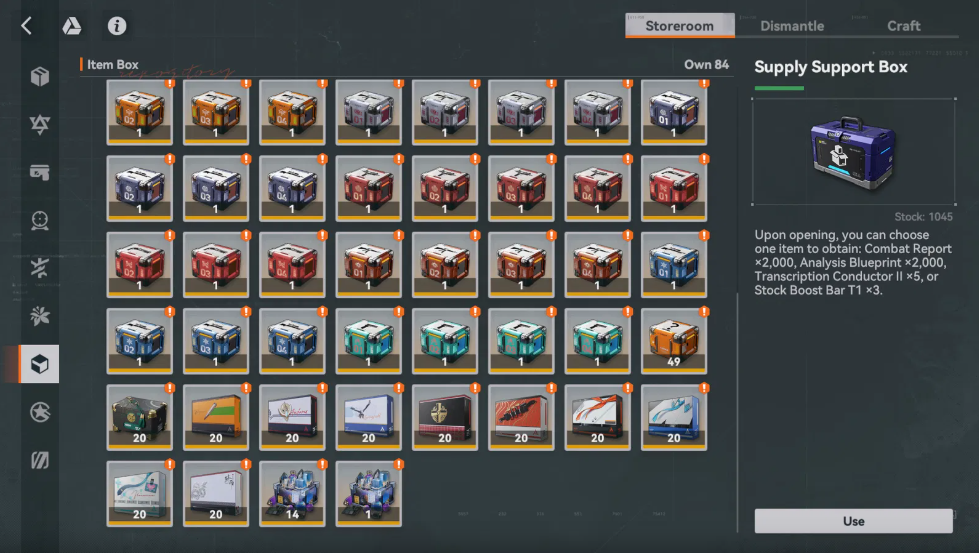Switch to the Dismantle tab
This screenshot has width=979, height=553.
pyautogui.click(x=792, y=26)
